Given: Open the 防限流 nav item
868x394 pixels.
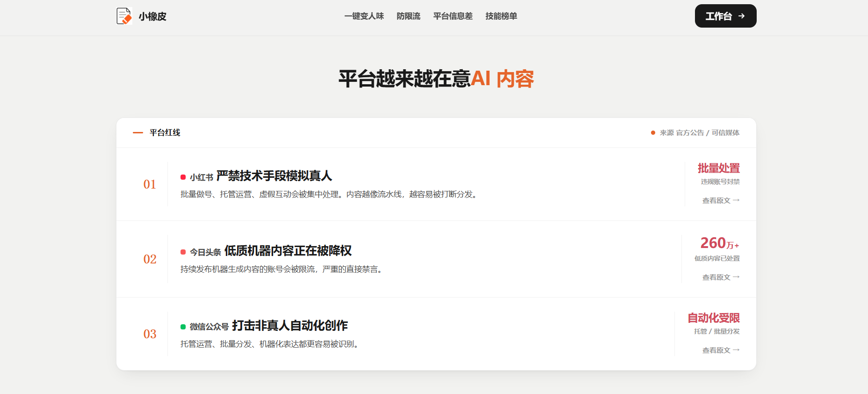Looking at the screenshot, I should (x=408, y=16).
